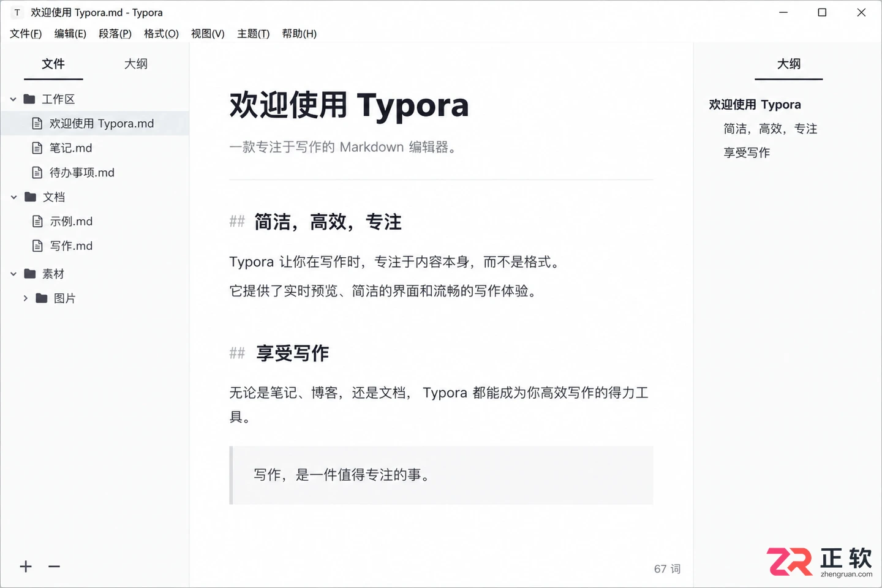
Task: Switch to 大纲 tab in left sidebar
Action: (136, 64)
